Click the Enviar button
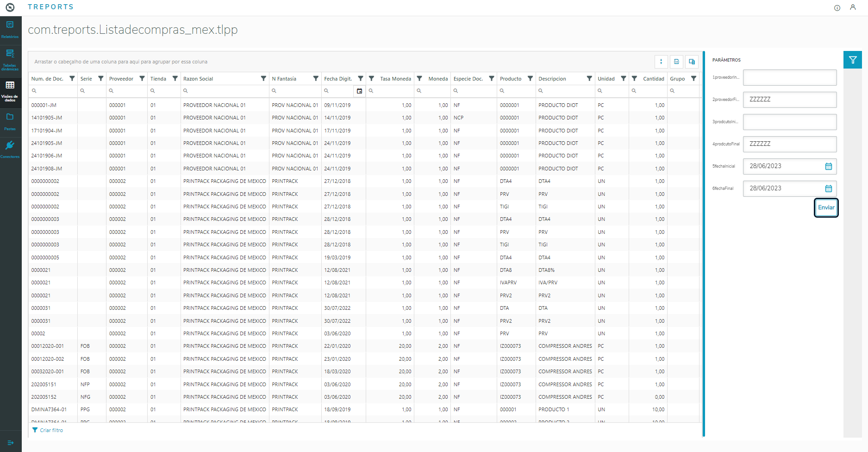The image size is (868, 452). 826,207
